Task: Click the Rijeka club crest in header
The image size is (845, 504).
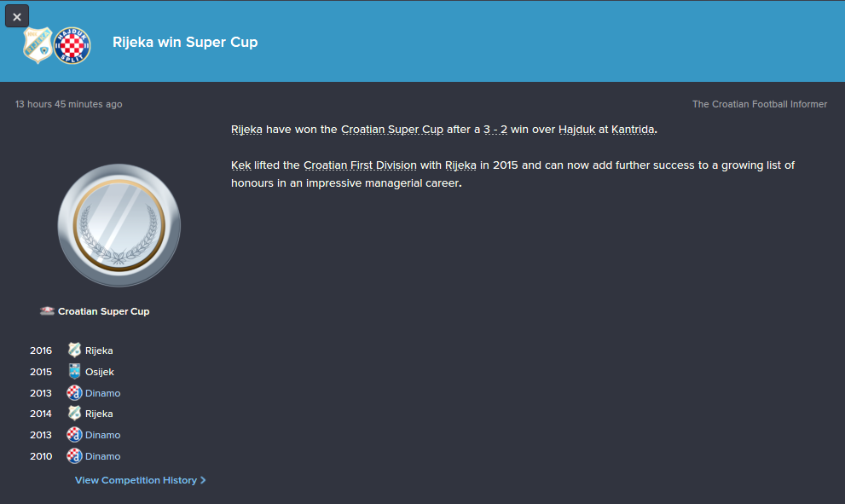Action: pyautogui.click(x=38, y=44)
